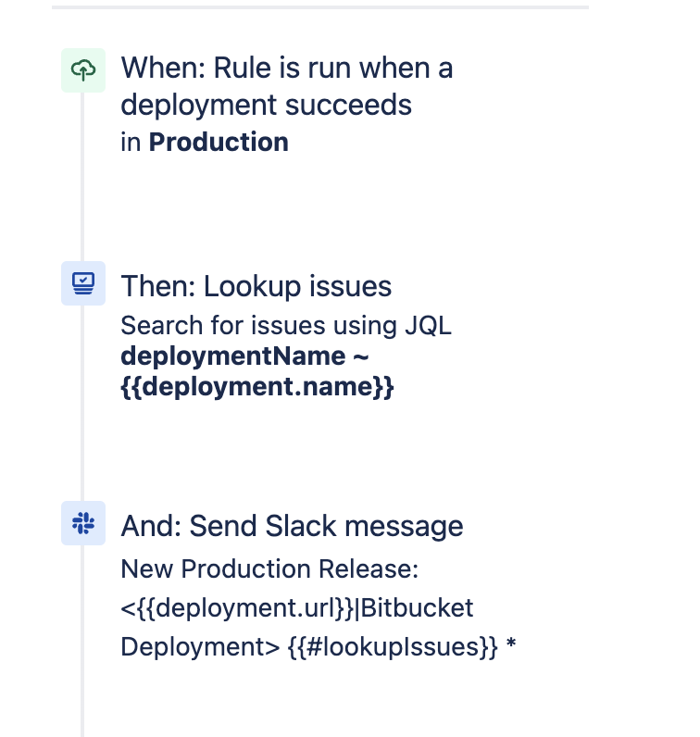
Task: Click connector line between Lookup issues and Slack
Action: coord(82,404)
